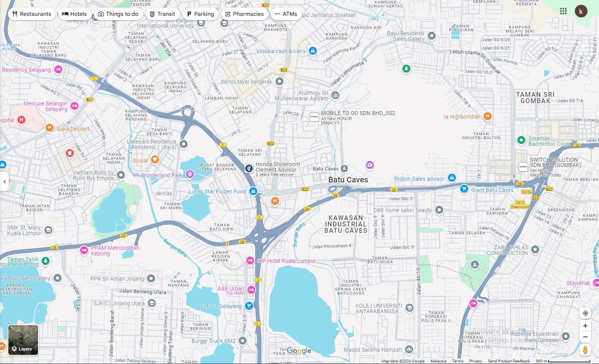Viewport: 599px width, 364px height.
Task: Select the MOBILE TO GO SDN BHD_SS2 marker
Action: pos(314,117)
